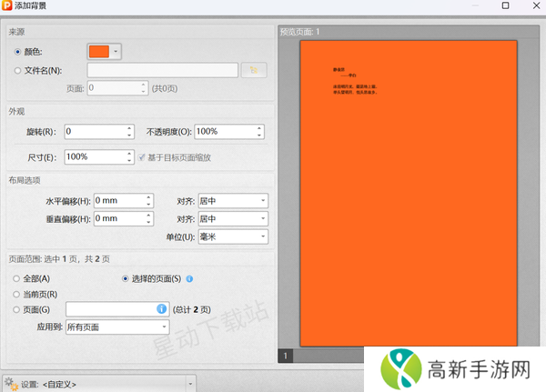Image resolution: width=546 pixels, height=392 pixels.
Task: Click the orange preview page thumbnail
Action: tap(409, 194)
